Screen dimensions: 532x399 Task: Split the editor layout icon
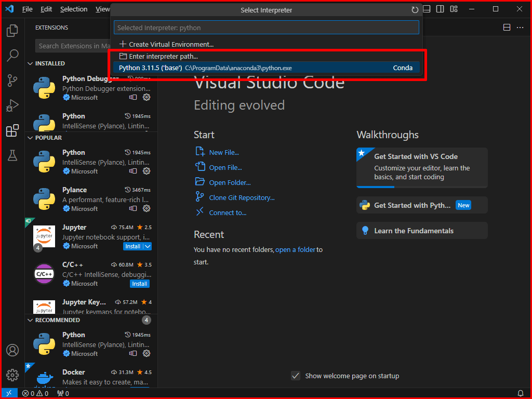507,28
